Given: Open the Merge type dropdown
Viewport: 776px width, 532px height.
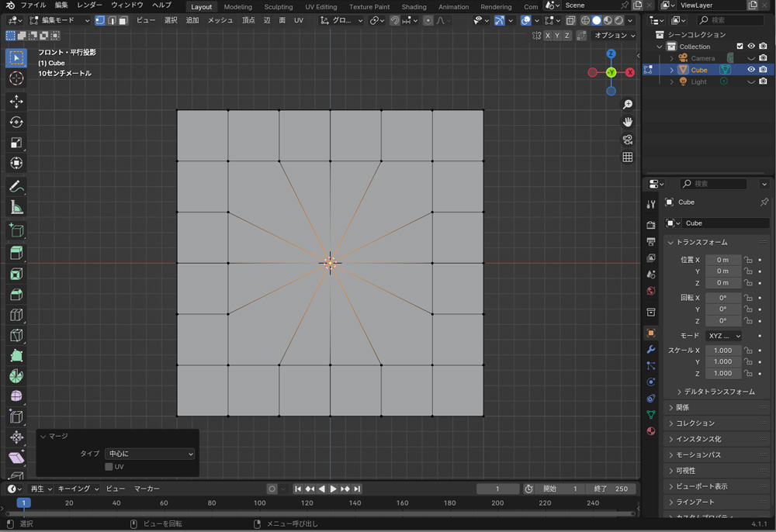Looking at the screenshot, I should coord(150,454).
